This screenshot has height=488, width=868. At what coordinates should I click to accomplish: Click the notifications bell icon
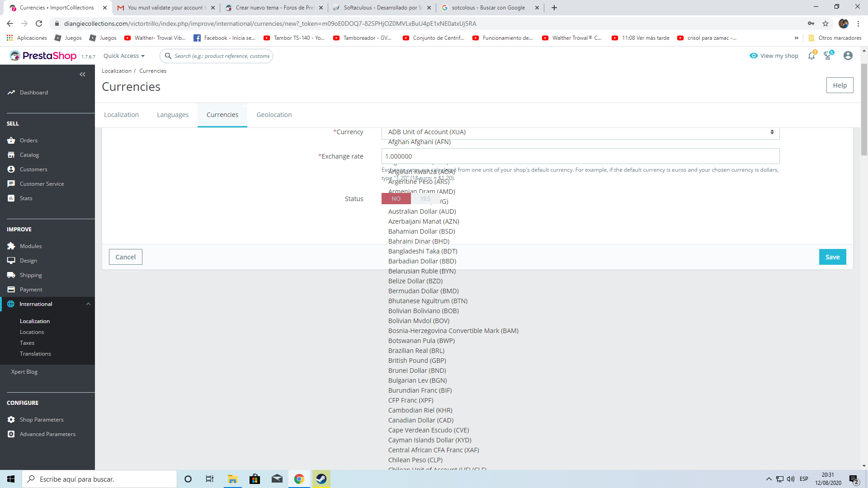811,56
